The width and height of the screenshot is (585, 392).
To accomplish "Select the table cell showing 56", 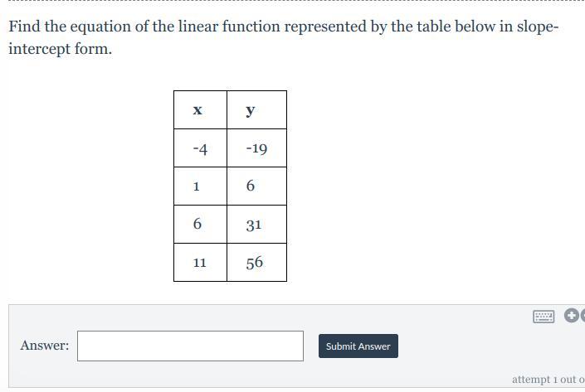I will 256,263.
